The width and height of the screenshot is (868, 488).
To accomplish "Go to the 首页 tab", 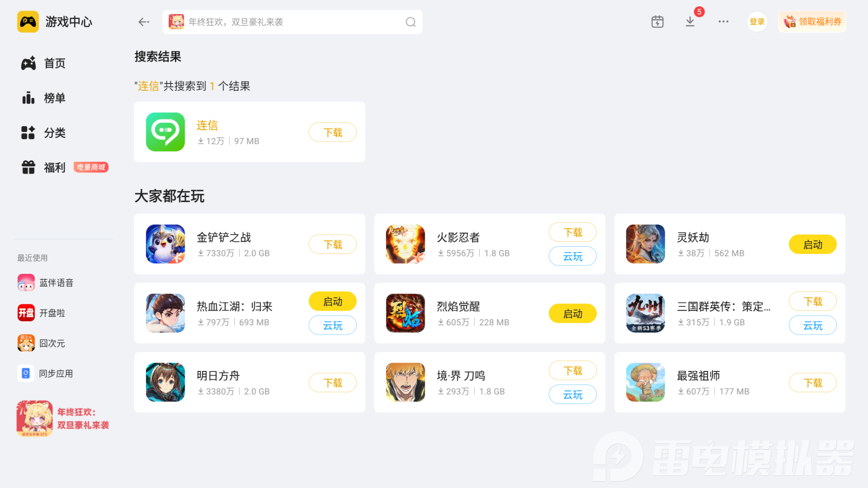I will click(43, 63).
